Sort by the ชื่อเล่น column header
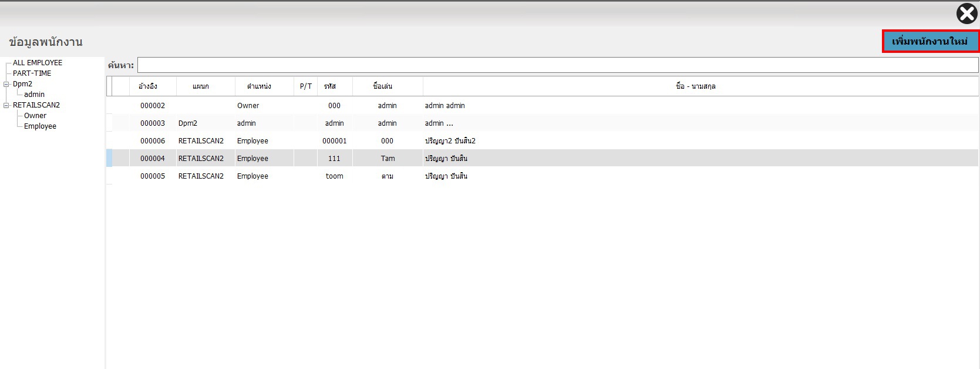980x369 pixels. pyautogui.click(x=388, y=86)
